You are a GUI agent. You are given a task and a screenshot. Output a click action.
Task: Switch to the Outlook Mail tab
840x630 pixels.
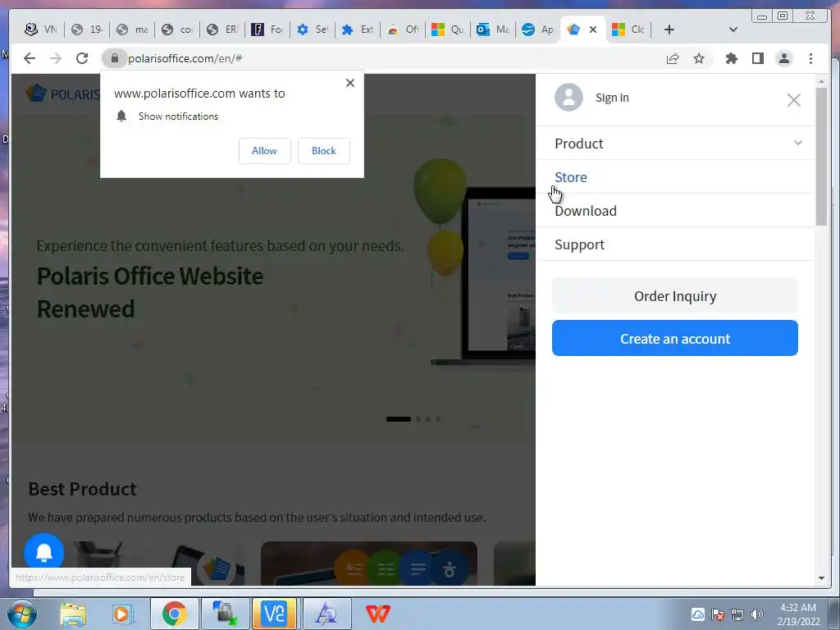click(492, 30)
